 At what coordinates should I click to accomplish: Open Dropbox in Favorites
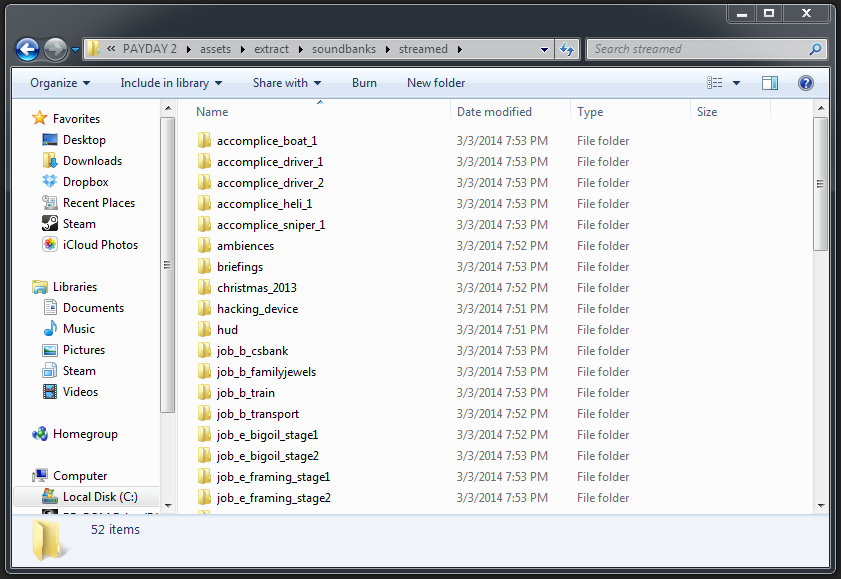(x=85, y=182)
